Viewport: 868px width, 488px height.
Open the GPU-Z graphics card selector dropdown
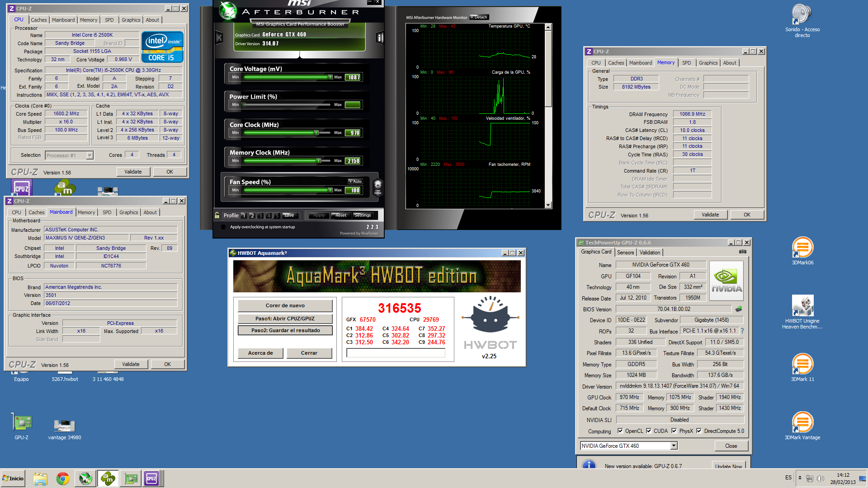click(674, 446)
